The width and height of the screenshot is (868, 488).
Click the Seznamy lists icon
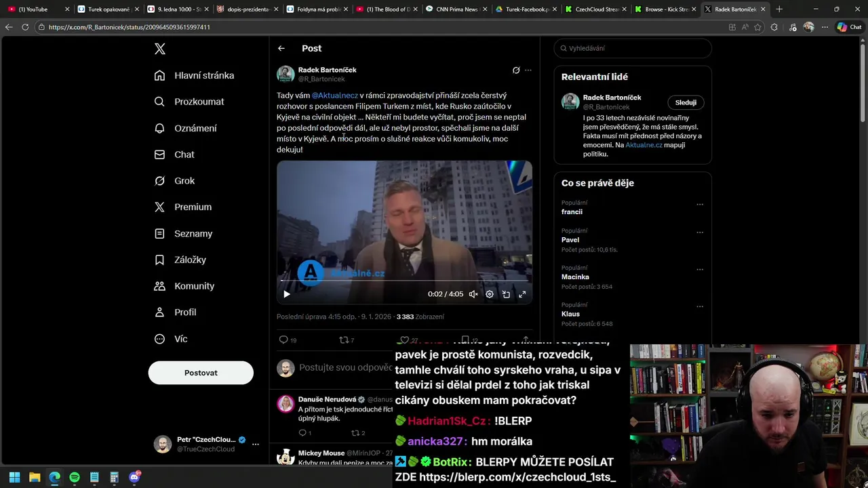click(x=159, y=233)
